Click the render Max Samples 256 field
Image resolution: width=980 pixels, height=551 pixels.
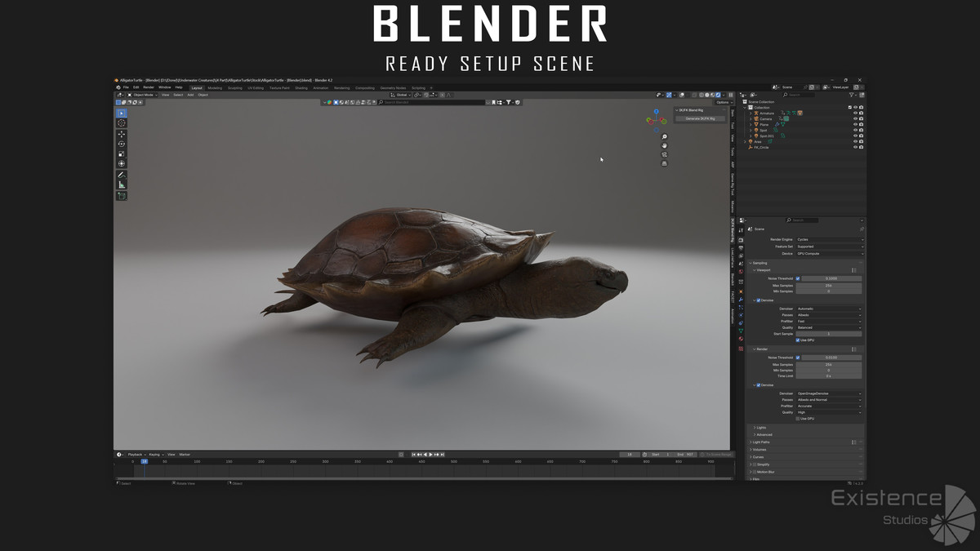click(x=829, y=364)
